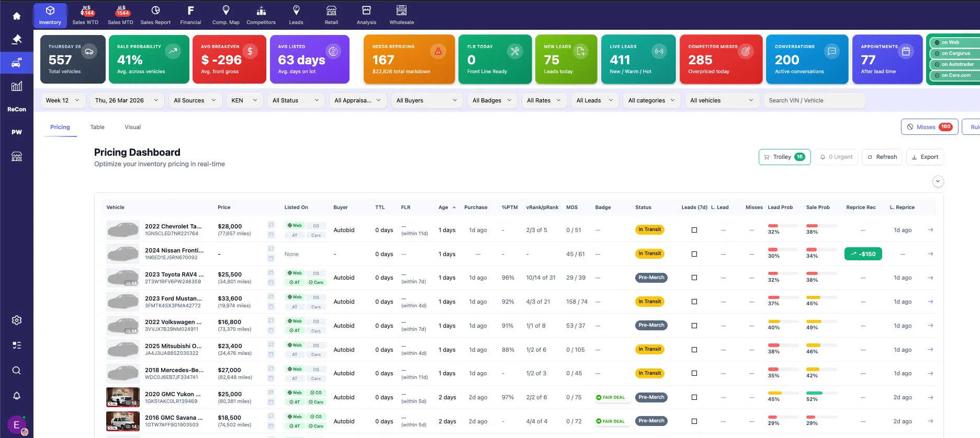Viewport: 980px width, 438px height.
Task: Click the Search VIN / Vehicle field
Action: (x=815, y=100)
